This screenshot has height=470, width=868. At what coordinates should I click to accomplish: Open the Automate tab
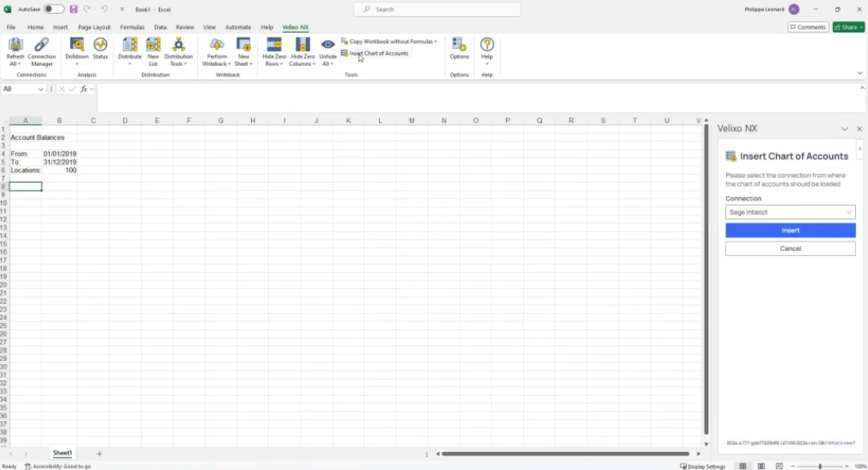click(x=238, y=27)
